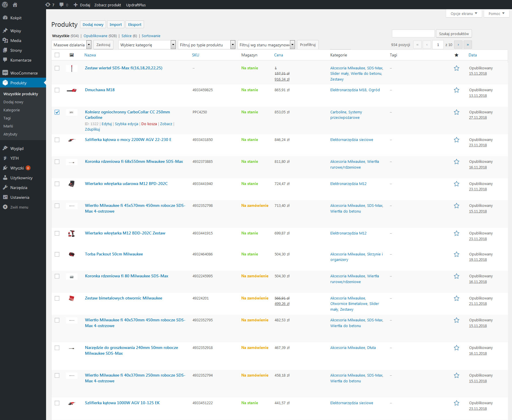Sort by the featured star column header
The height and width of the screenshot is (420, 512).
456,55
